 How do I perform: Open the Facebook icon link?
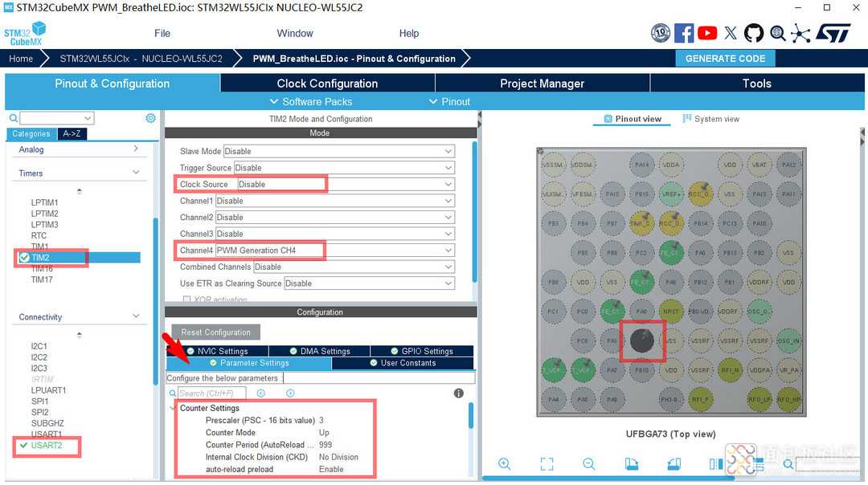(x=684, y=33)
